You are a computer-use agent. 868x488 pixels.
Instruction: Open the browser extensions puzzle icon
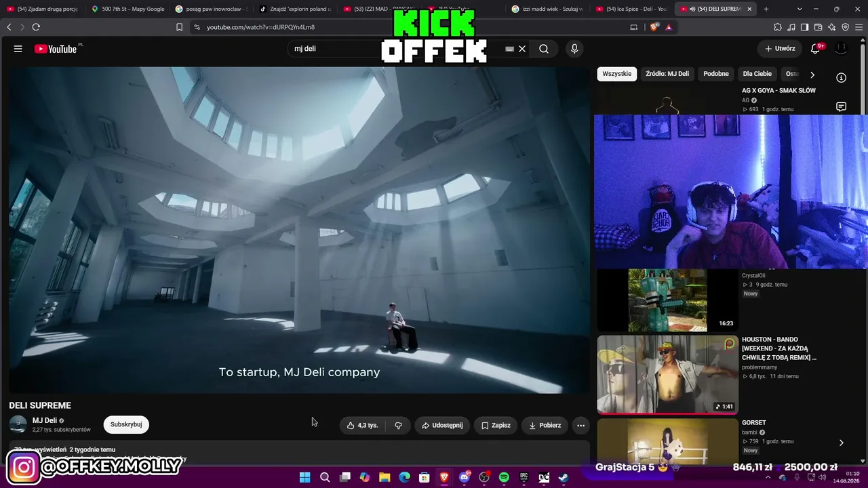[x=778, y=27]
